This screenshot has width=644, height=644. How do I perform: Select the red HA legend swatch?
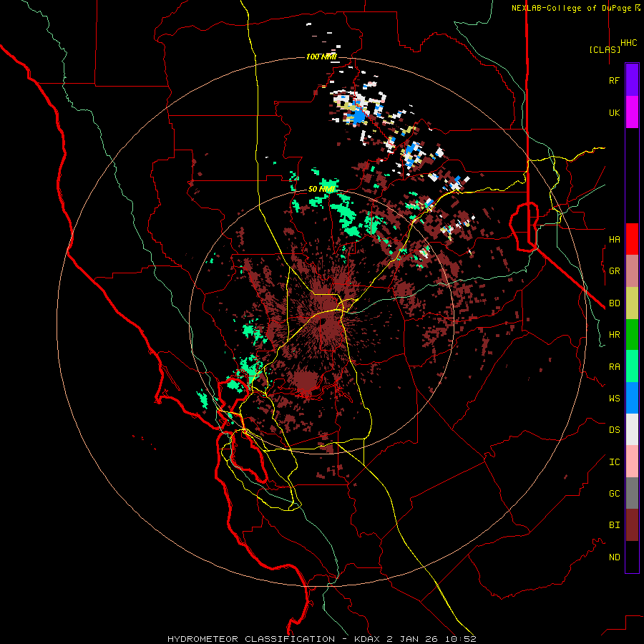point(632,239)
